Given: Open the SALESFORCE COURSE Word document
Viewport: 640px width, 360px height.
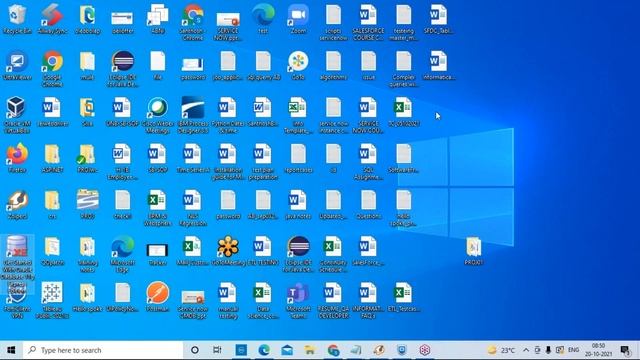Looking at the screenshot, I should (x=368, y=22).
